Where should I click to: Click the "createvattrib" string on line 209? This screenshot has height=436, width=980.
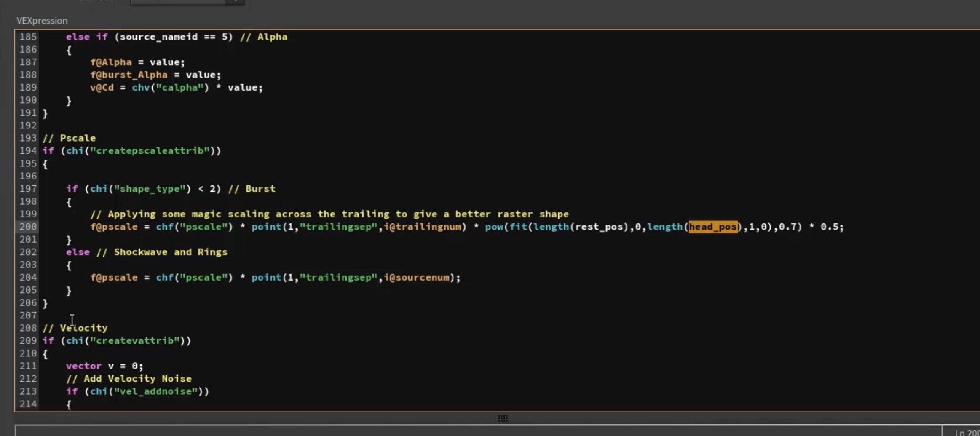point(135,341)
